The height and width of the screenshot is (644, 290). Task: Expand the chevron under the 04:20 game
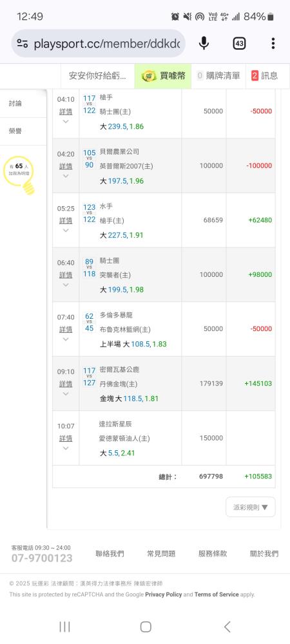tap(66, 176)
